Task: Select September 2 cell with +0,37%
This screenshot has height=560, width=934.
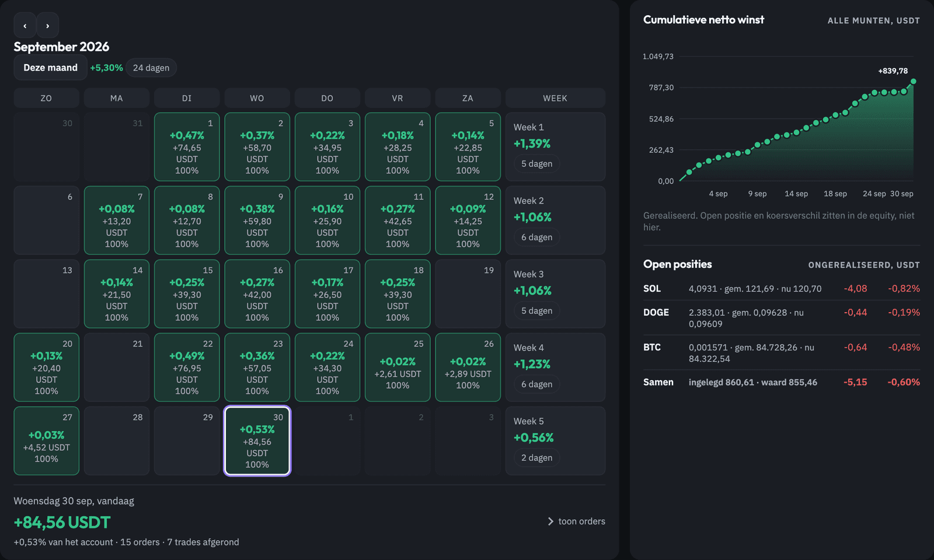Action: pyautogui.click(x=257, y=147)
